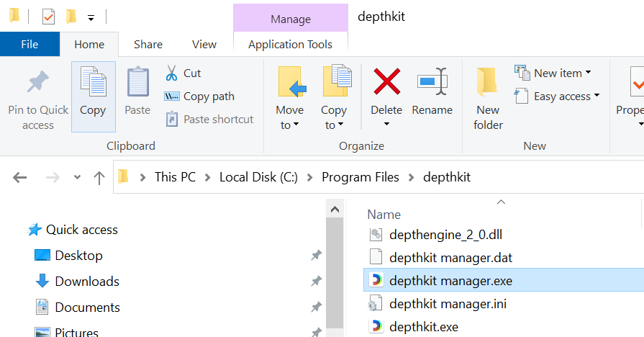Image resolution: width=644 pixels, height=337 pixels.
Task: Expand chevron after Program Files breadcrumb
Action: click(x=411, y=177)
